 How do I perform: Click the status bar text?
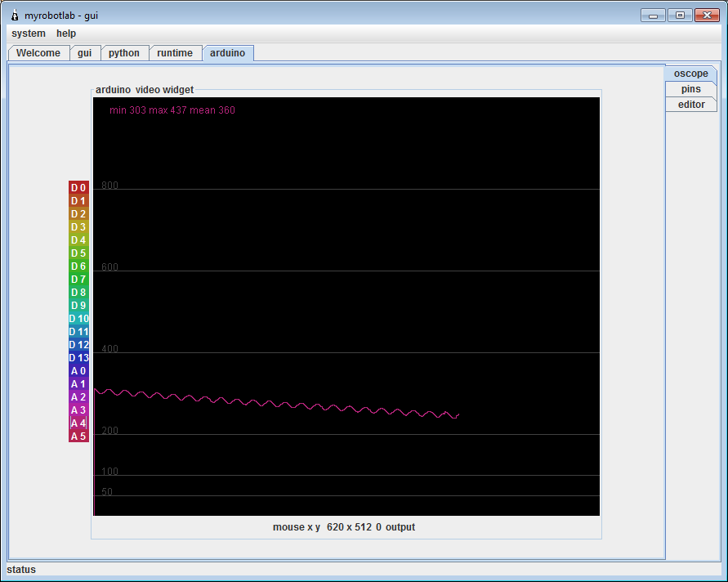click(21, 570)
